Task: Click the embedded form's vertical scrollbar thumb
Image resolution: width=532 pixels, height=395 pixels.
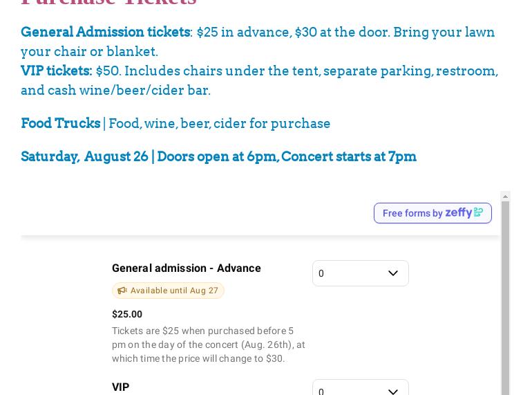Action: [506, 297]
